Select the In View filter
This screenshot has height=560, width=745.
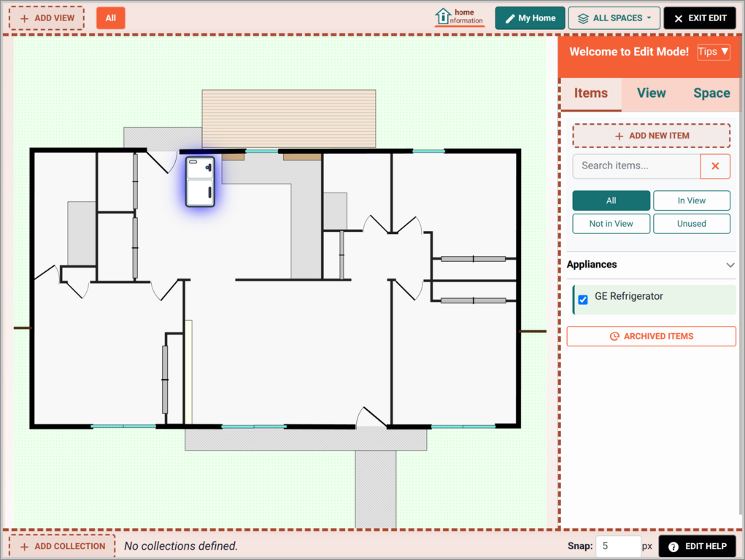coord(691,201)
